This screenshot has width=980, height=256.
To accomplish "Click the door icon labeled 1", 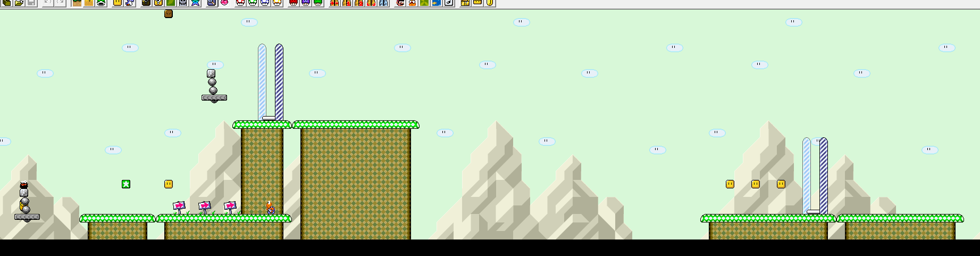I will click(347, 3).
